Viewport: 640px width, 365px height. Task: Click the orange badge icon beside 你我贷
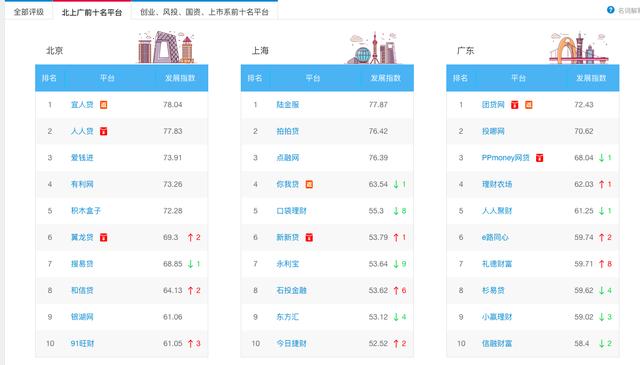309,185
